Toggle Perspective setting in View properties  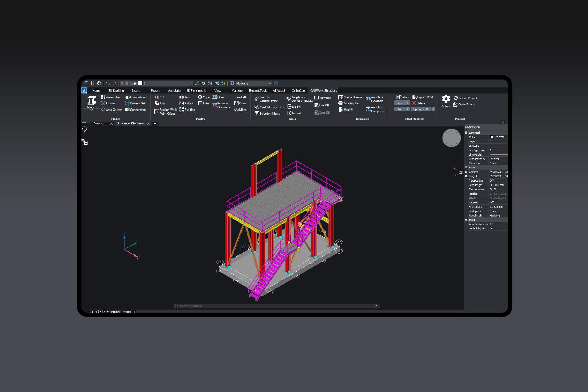point(492,180)
